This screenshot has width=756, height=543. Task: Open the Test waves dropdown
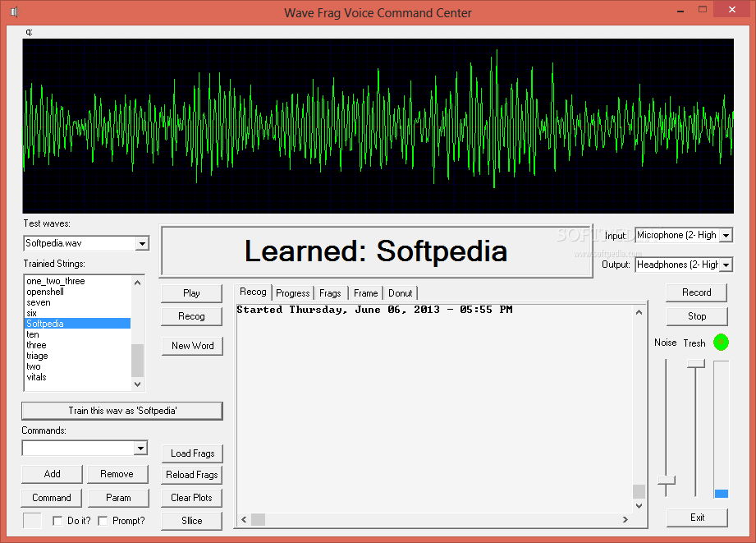coord(142,243)
